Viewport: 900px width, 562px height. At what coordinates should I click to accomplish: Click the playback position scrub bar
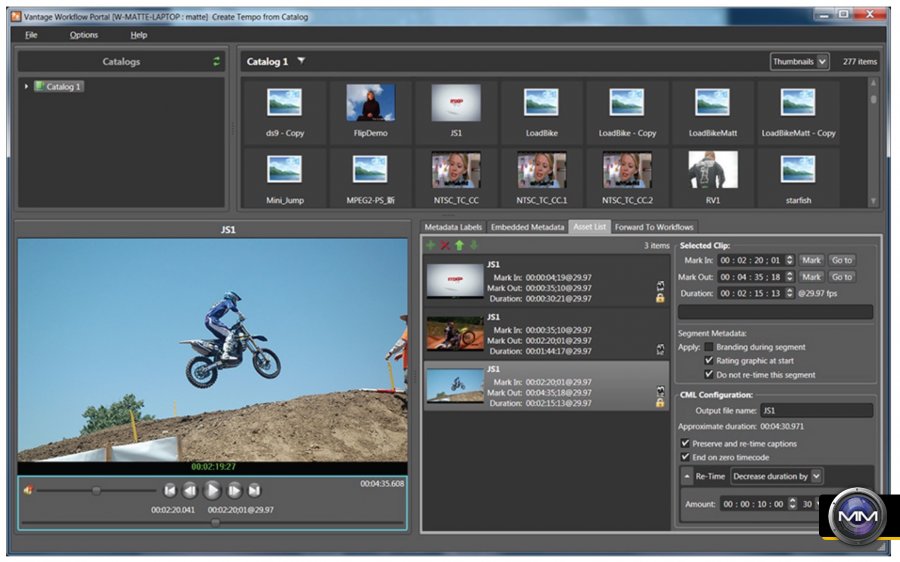point(212,522)
